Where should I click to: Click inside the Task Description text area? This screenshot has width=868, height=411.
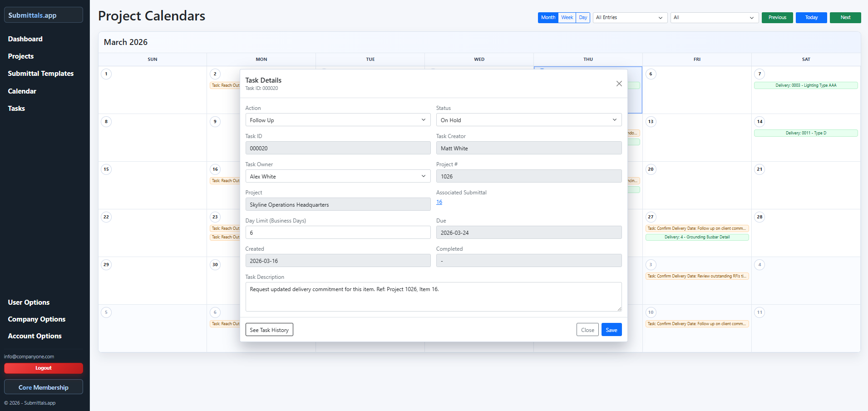pyautogui.click(x=433, y=297)
